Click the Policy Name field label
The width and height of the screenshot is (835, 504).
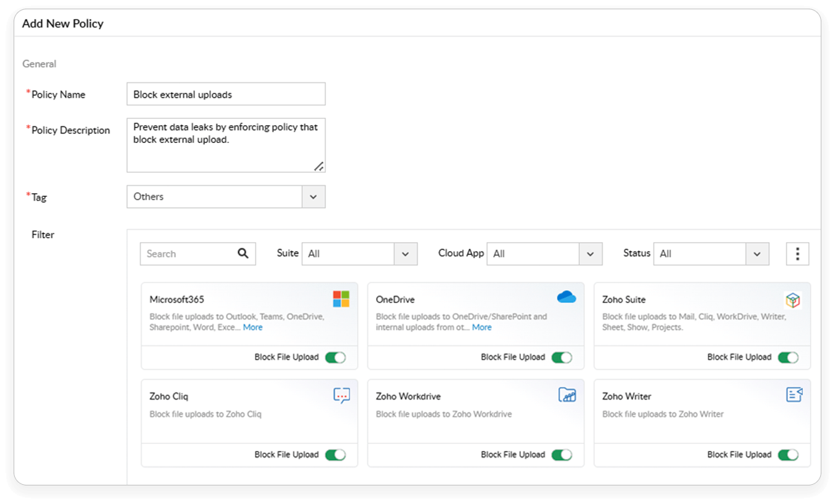pyautogui.click(x=58, y=95)
